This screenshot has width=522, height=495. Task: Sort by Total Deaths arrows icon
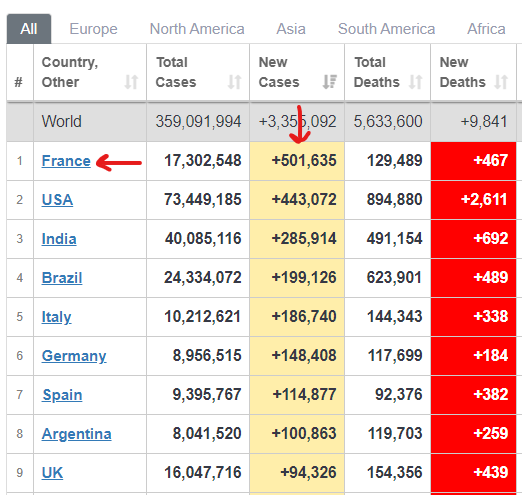pyautogui.click(x=416, y=82)
